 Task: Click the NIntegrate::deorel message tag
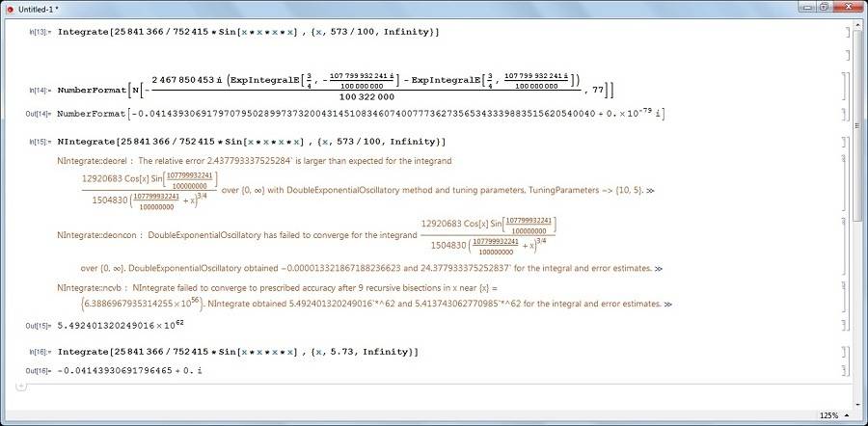(x=93, y=161)
